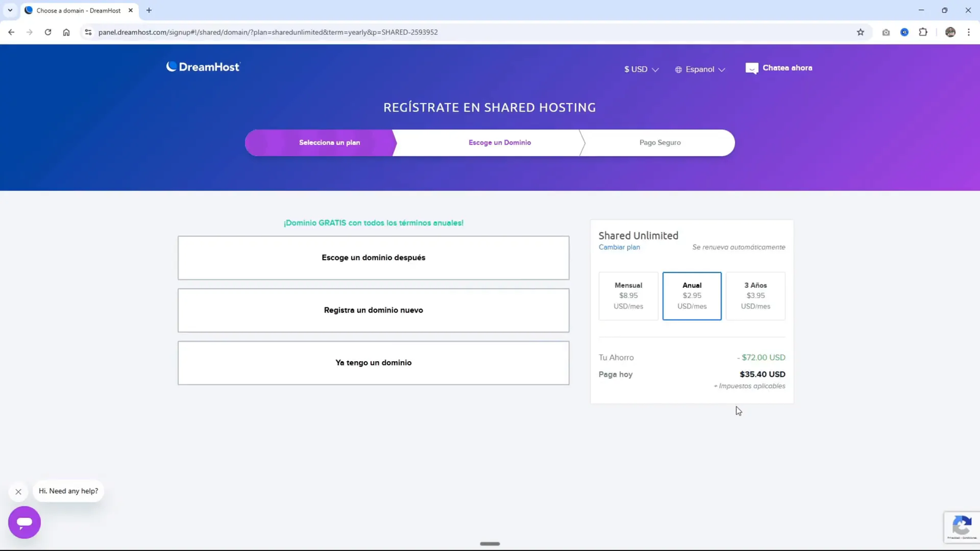Open the Chatea ahora chat icon
The height and width of the screenshot is (551, 980).
[752, 69]
